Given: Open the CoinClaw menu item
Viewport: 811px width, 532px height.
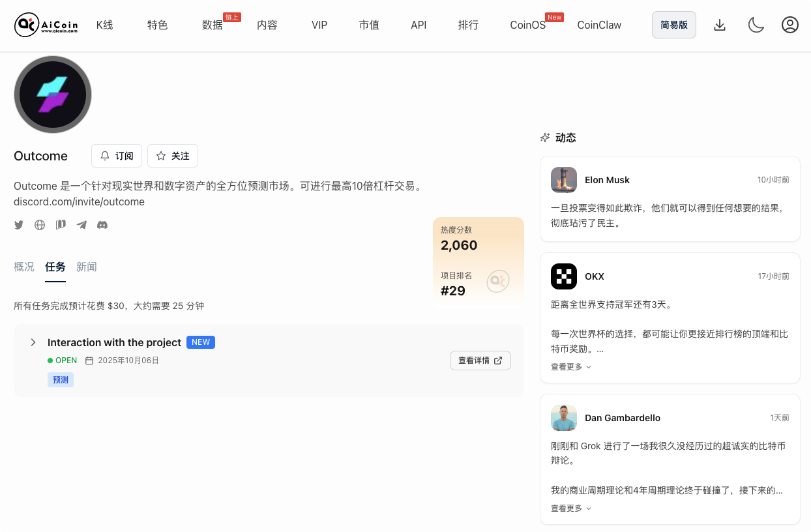Looking at the screenshot, I should tap(599, 25).
